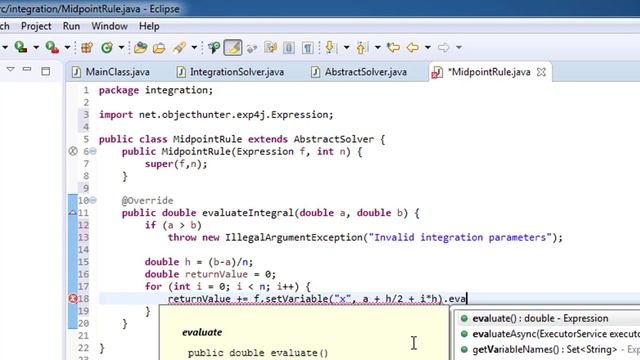Click the 'package integration;' line

tap(156, 90)
